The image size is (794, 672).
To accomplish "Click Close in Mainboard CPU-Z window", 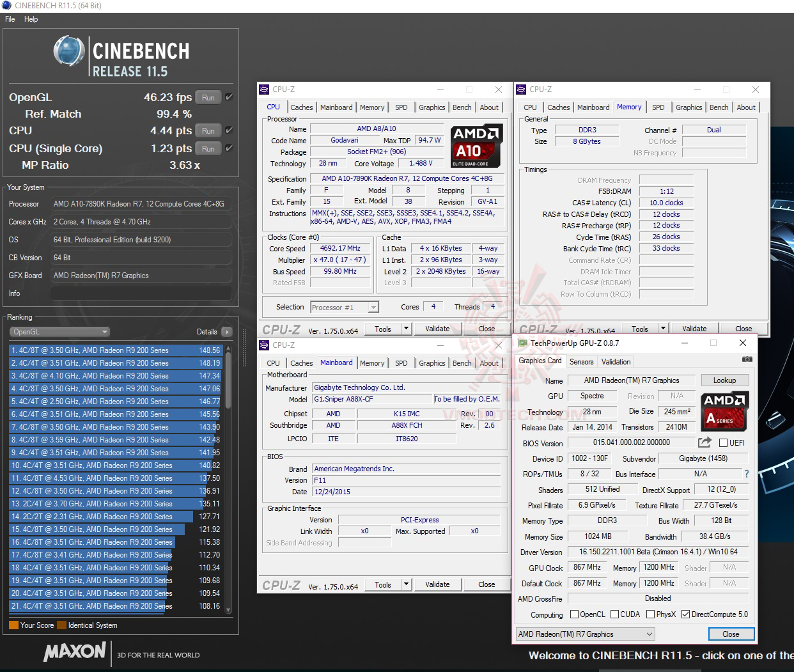I will pos(487,584).
